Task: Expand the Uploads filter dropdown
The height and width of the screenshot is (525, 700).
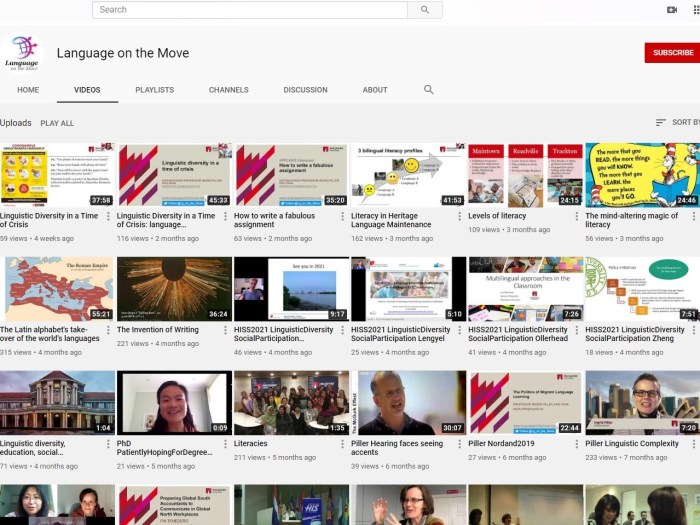Action: pyautogui.click(x=16, y=123)
